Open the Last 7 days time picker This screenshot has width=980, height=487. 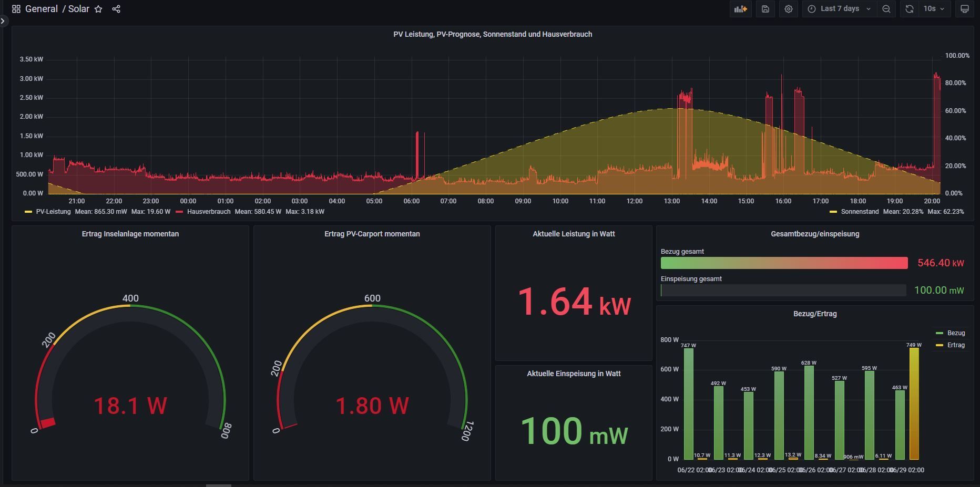click(840, 9)
